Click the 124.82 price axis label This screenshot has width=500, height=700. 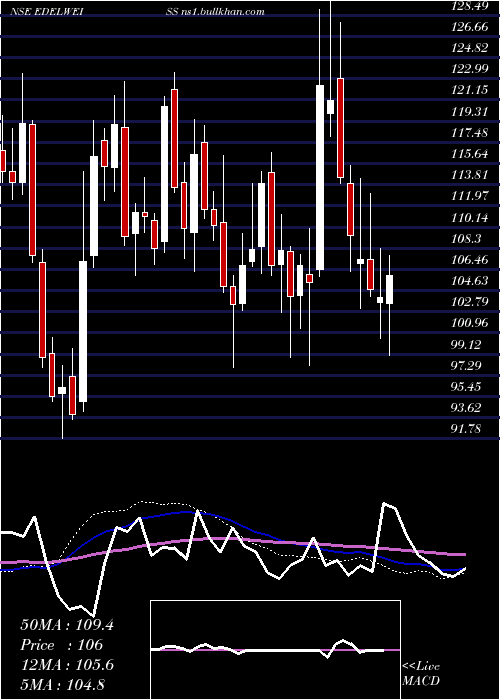pyautogui.click(x=470, y=48)
